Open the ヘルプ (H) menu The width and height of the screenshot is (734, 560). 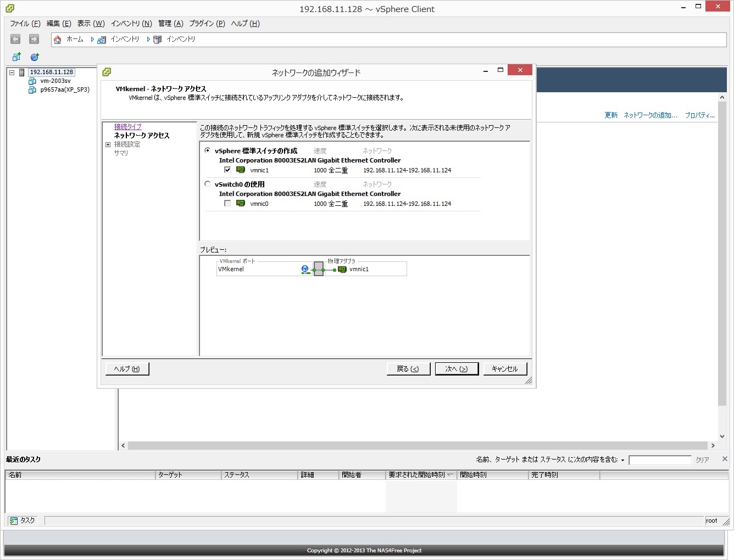(246, 24)
